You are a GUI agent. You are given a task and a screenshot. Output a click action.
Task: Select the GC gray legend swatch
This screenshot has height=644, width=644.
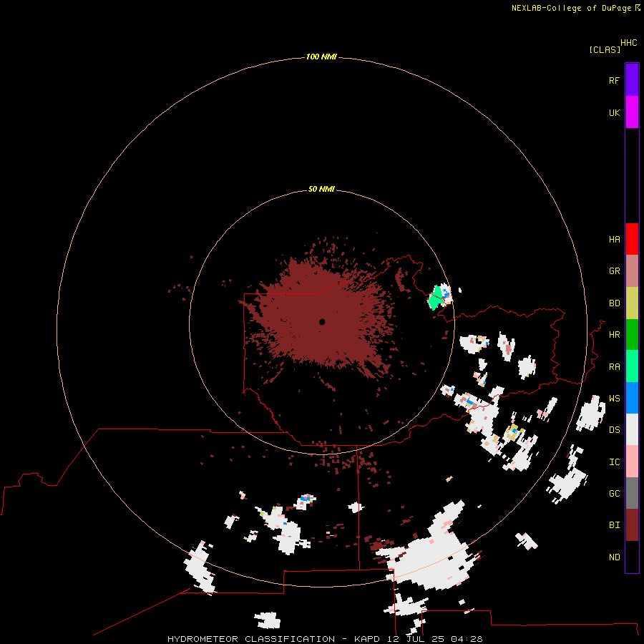click(x=632, y=493)
